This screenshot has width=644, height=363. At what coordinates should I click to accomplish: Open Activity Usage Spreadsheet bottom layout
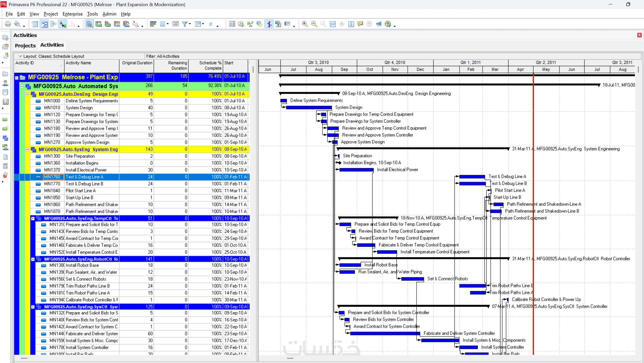pos(99,24)
